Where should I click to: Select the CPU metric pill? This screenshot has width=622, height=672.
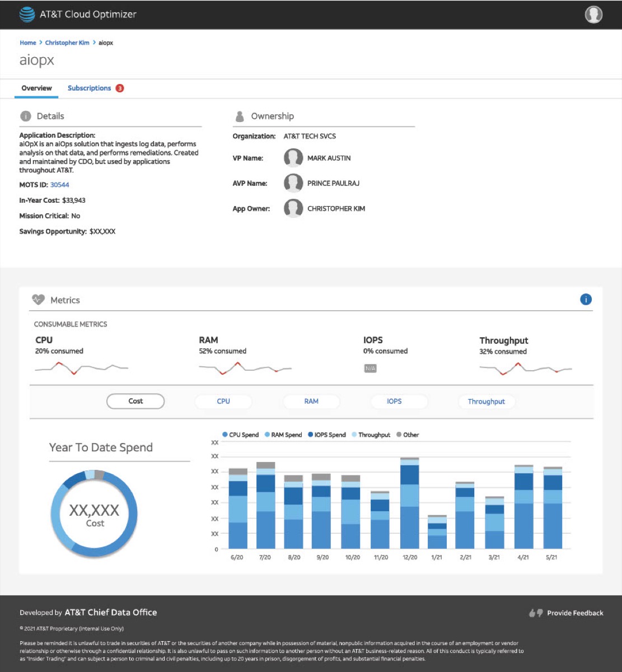coord(223,401)
